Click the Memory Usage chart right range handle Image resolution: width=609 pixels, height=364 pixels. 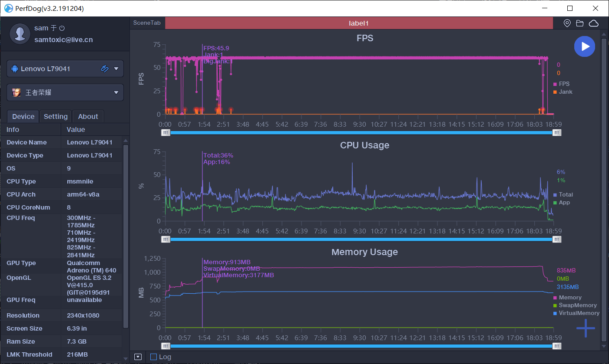tap(557, 346)
